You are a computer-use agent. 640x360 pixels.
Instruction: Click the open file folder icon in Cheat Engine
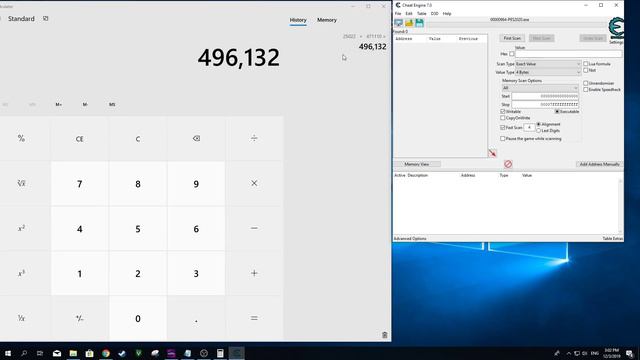click(409, 23)
